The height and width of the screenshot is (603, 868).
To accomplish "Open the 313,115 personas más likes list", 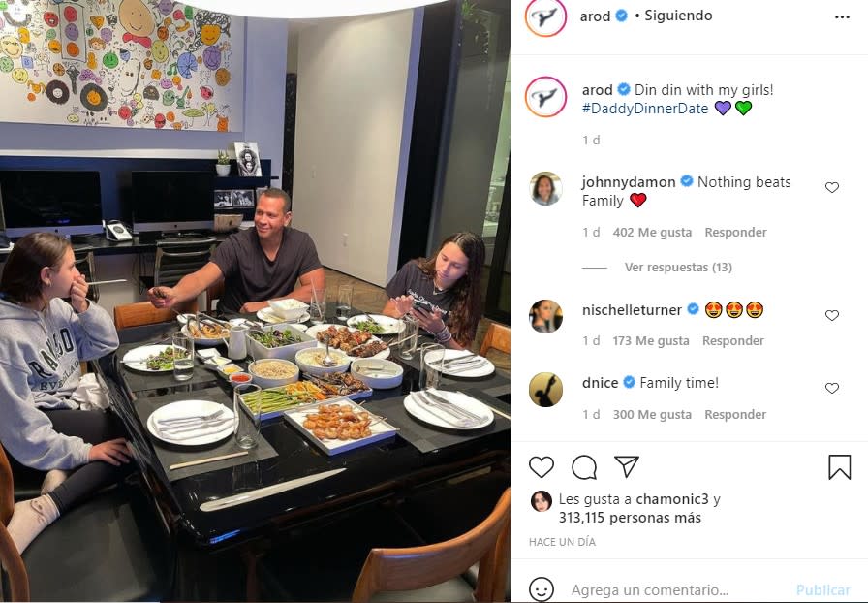I will click(x=630, y=518).
